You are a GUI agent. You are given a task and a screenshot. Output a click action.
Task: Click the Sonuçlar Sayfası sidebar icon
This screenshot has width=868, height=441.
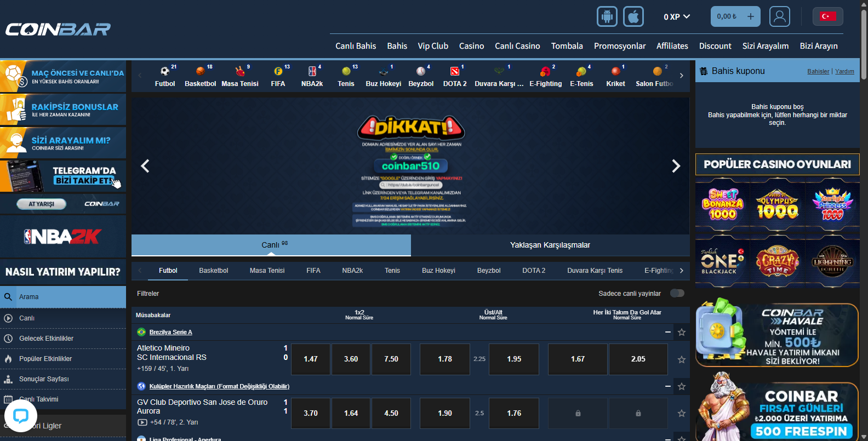[x=8, y=379]
